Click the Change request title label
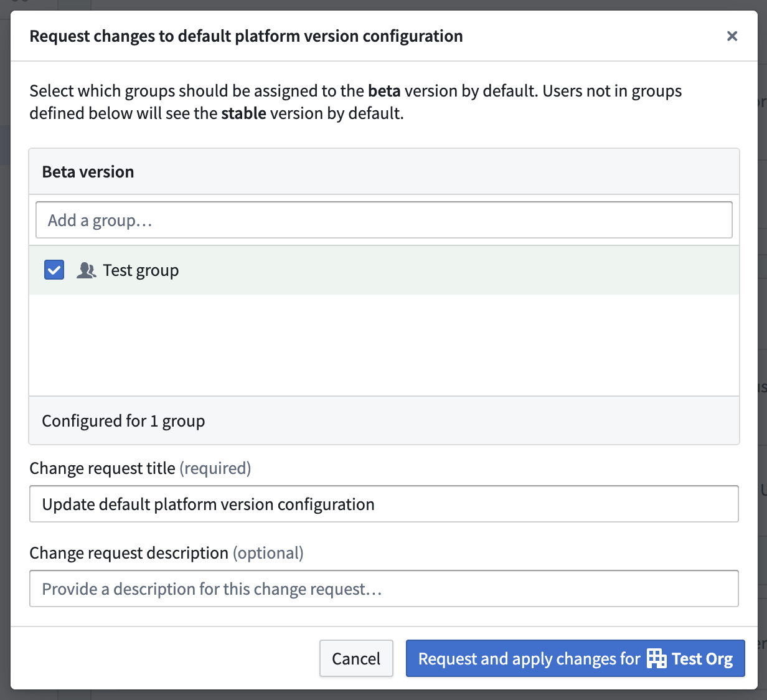This screenshot has width=767, height=700. click(x=102, y=468)
